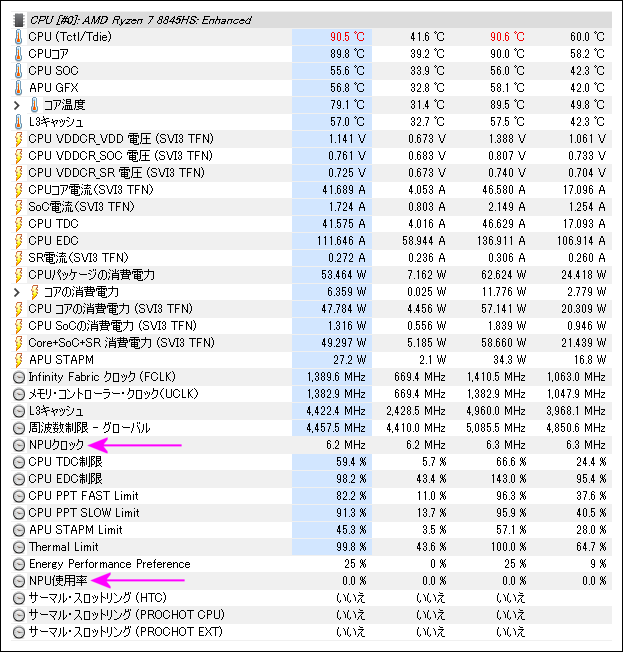This screenshot has height=652, width=623.
Task: Click the CPU chip icon in the header row
Action: click(x=18, y=20)
